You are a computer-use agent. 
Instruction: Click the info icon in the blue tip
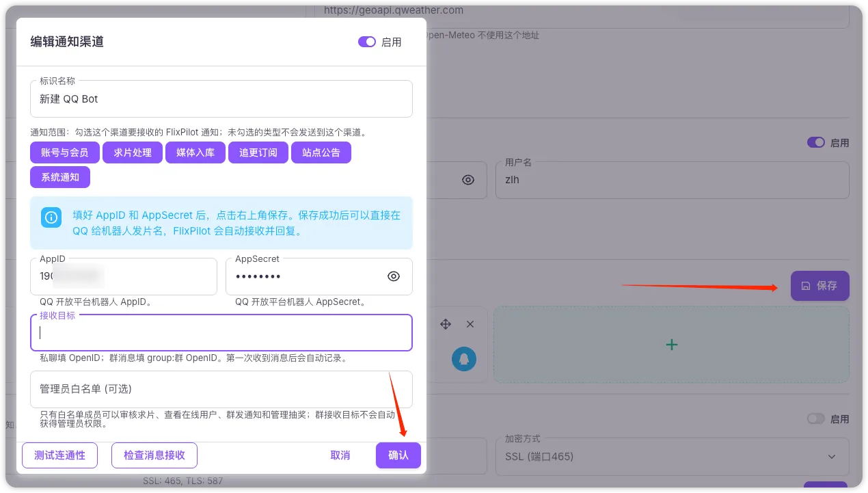point(51,217)
